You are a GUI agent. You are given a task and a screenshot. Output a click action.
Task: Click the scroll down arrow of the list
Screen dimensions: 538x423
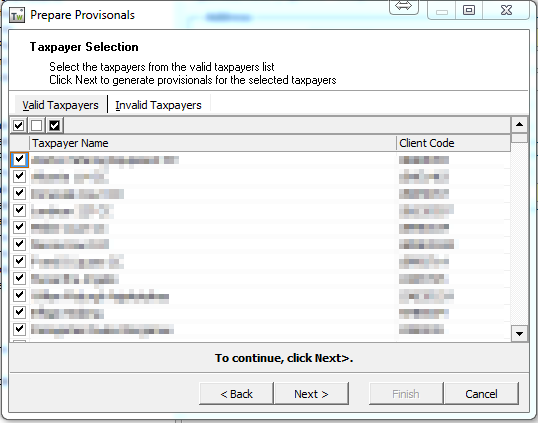pyautogui.click(x=519, y=333)
